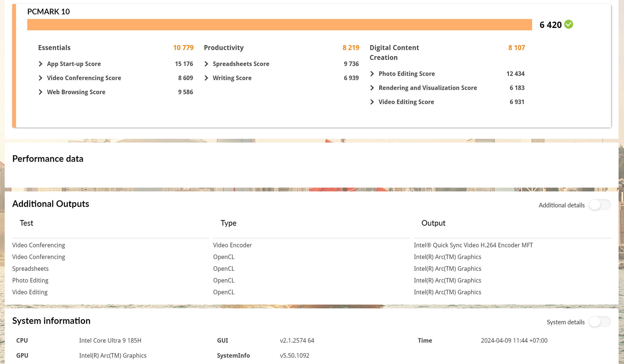Click the Digital Content Creation heading
This screenshot has width=624, height=364.
tap(394, 52)
